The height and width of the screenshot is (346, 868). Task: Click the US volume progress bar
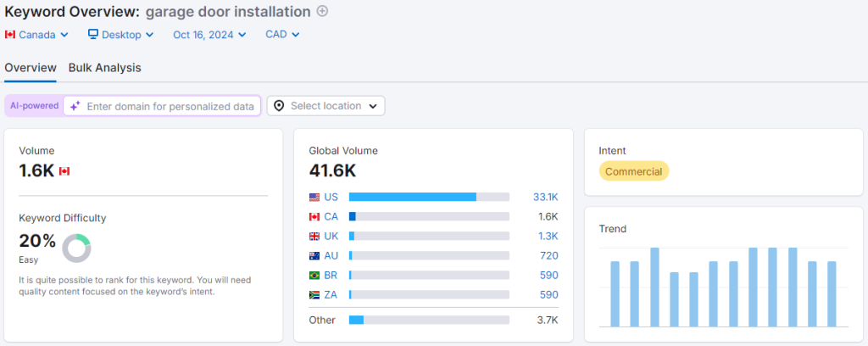pyautogui.click(x=429, y=197)
